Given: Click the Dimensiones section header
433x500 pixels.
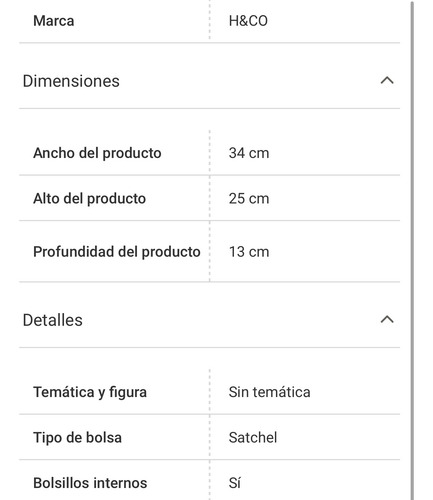Looking at the screenshot, I should (209, 81).
